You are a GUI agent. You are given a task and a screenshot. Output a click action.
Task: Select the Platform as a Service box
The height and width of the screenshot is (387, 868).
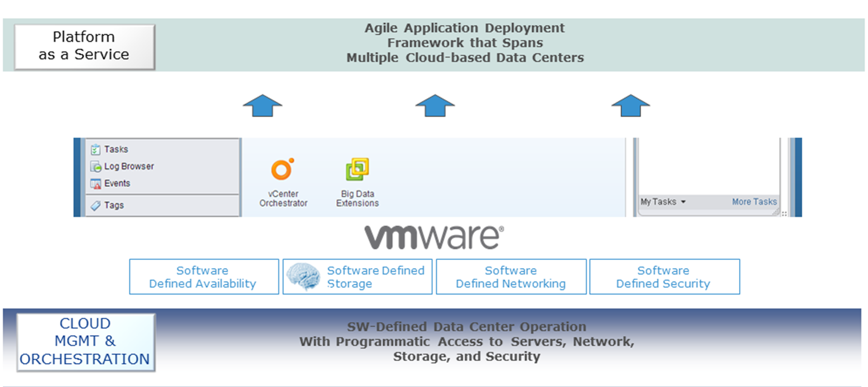[84, 46]
